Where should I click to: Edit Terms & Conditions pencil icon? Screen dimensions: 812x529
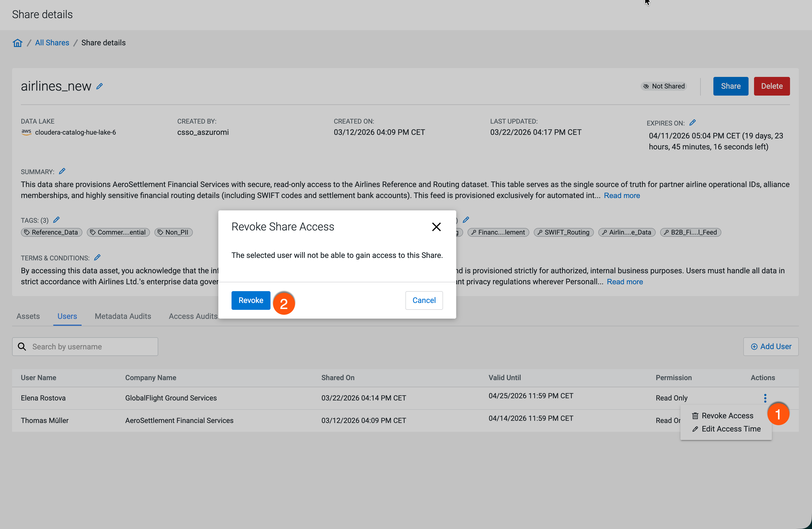[97, 258]
